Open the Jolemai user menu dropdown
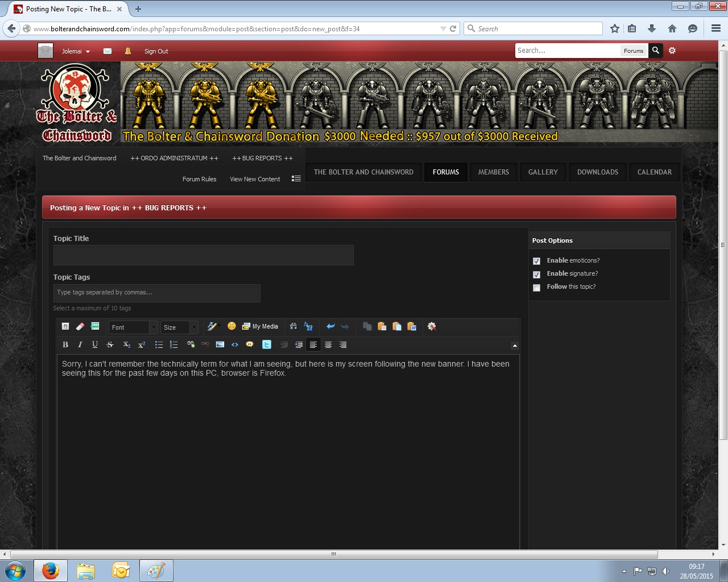This screenshot has height=582, width=728. pos(76,51)
